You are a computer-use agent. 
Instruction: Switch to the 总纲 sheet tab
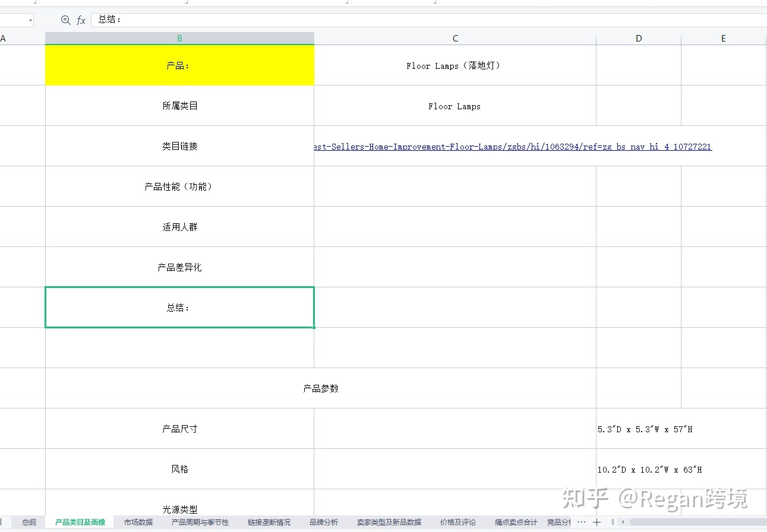pos(29,522)
